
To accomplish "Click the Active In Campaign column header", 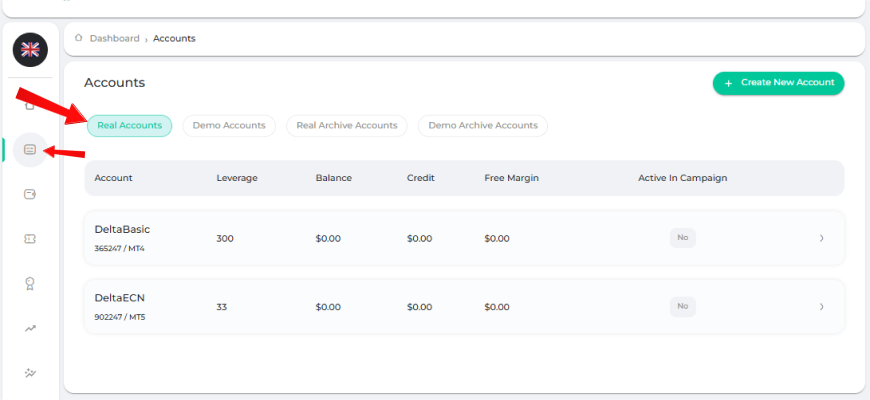I will [682, 178].
